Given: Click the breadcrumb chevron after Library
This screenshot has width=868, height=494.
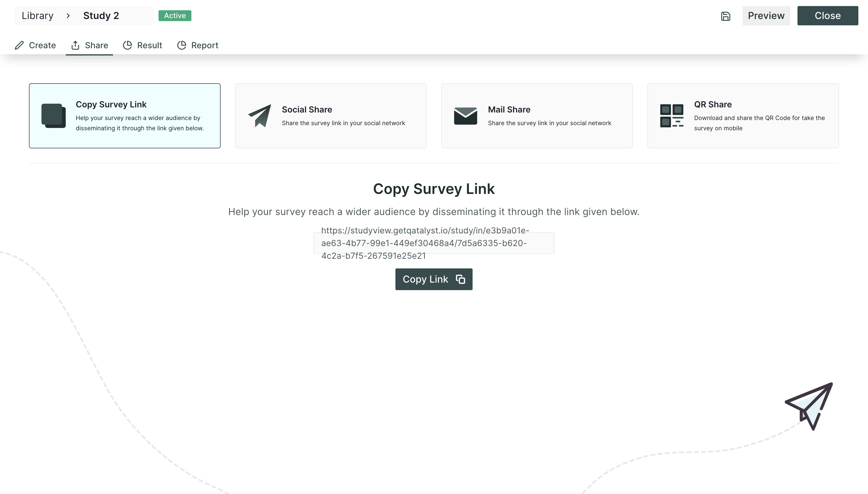Looking at the screenshot, I should coord(68,16).
